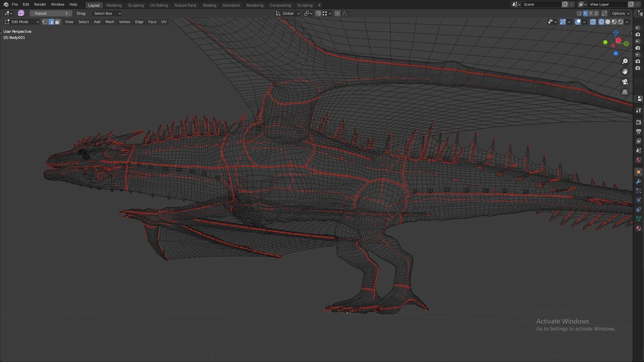
Task: Open the Edit Mode dropdown
Action: (x=21, y=22)
